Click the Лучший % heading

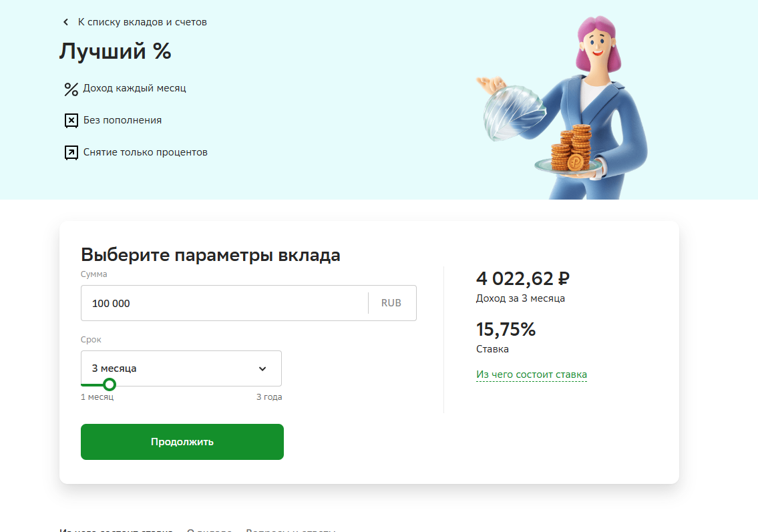tap(115, 51)
